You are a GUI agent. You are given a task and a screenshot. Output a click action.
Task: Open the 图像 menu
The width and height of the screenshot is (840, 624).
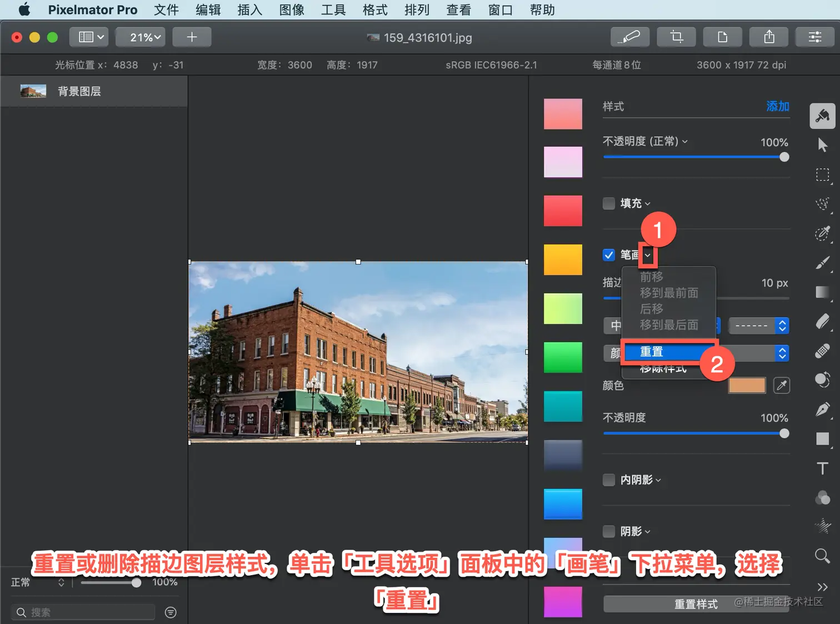coord(292,10)
